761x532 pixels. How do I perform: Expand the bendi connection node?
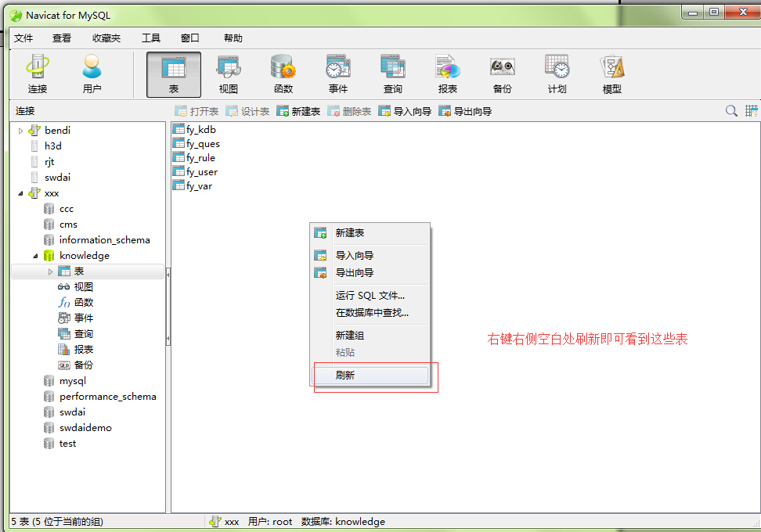pos(20,131)
